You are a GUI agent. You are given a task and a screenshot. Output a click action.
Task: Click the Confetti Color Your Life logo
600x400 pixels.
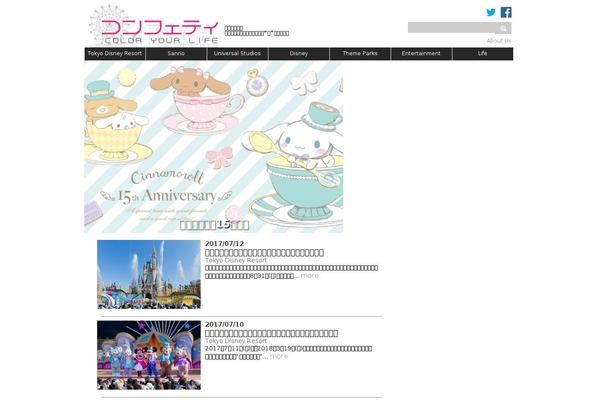pos(153,25)
